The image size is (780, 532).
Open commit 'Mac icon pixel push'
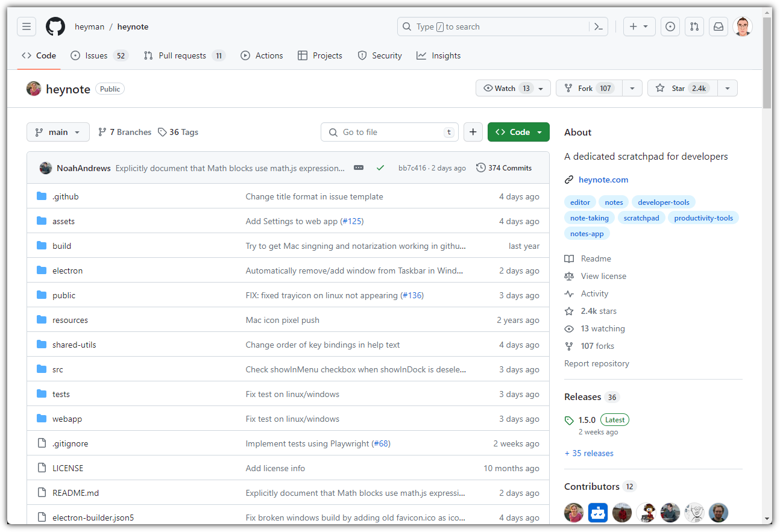283,320
